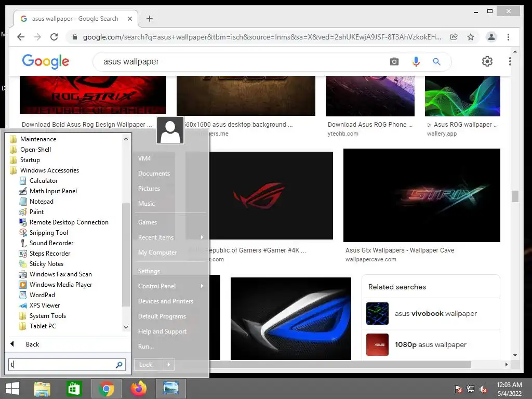Click the share this page icon in address bar

click(x=454, y=37)
